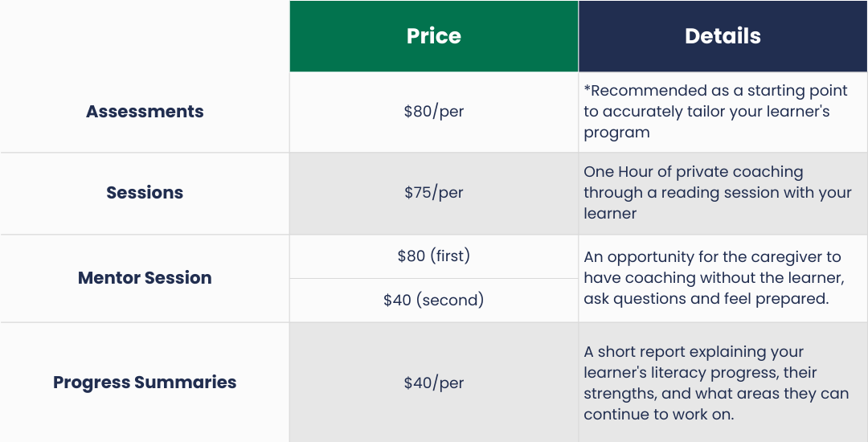The image size is (868, 442).
Task: Click the navy Details column header
Action: coord(723,36)
